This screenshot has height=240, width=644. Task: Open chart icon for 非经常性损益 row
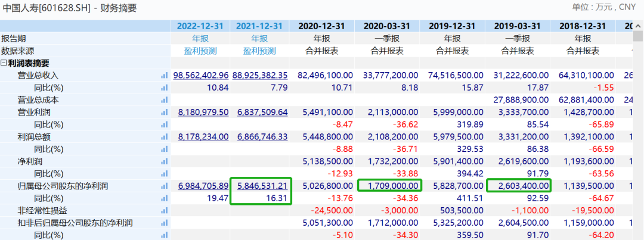click(165, 211)
